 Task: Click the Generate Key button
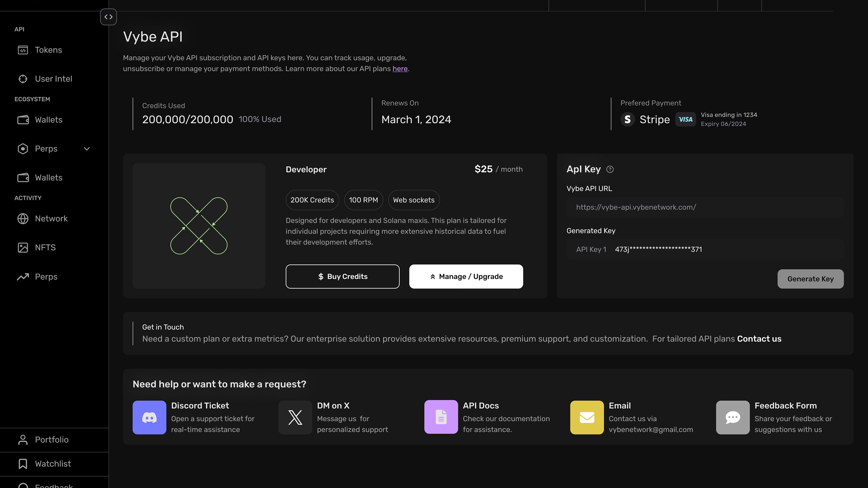tap(810, 279)
